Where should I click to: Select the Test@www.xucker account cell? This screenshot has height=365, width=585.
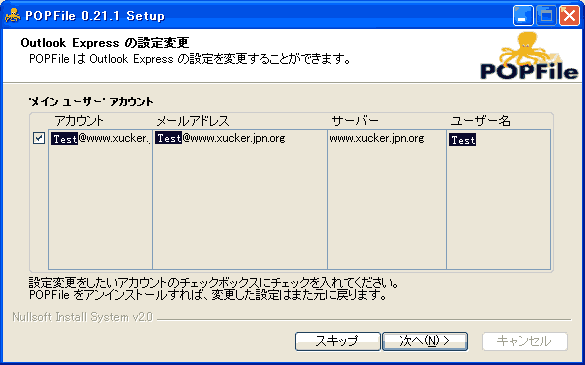[x=100, y=138]
